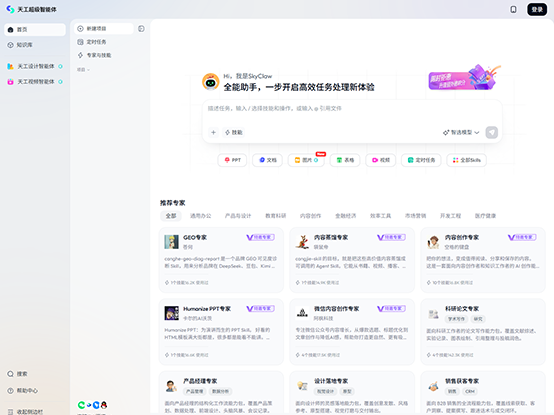Click the green app icon at panel bottom
Image resolution: width=554 pixels, height=415 pixels.
click(81, 405)
